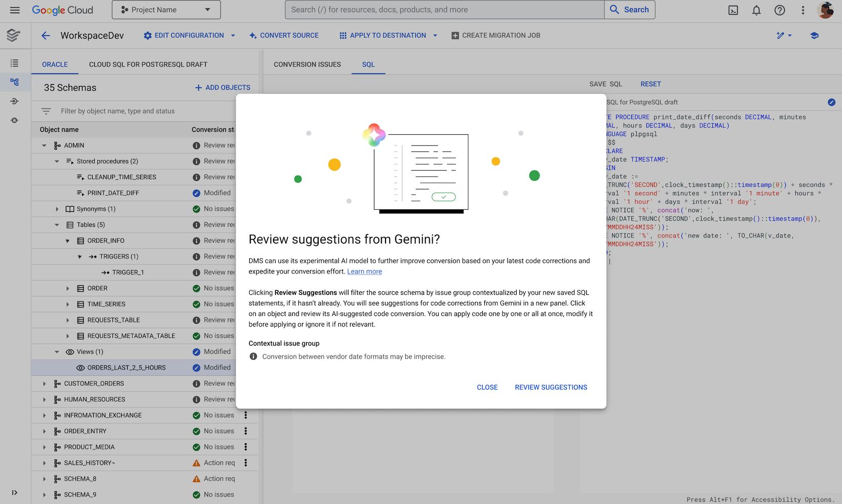Open the notifications bell icon
This screenshot has height=504, width=842.
click(756, 10)
